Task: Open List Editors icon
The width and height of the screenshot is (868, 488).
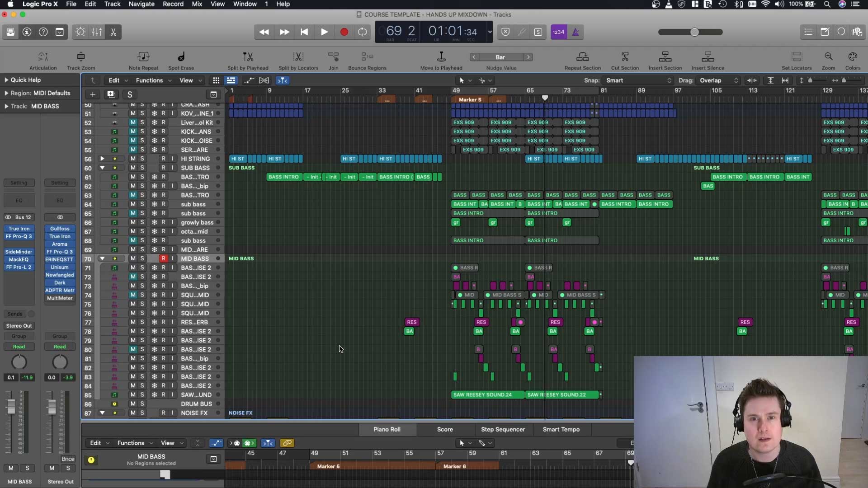Action: coord(808,32)
